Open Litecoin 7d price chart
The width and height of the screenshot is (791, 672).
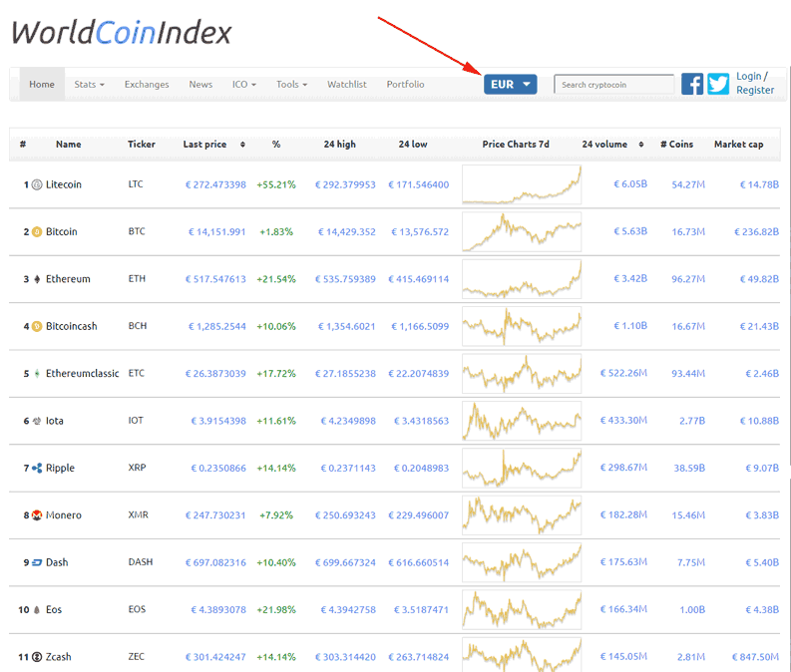522,184
